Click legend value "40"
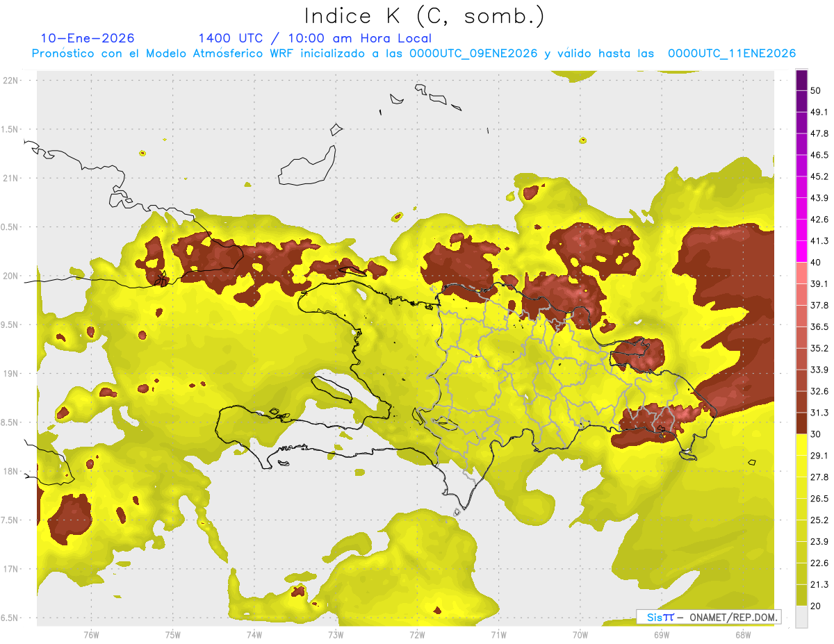The width and height of the screenshot is (834, 644). (x=816, y=263)
